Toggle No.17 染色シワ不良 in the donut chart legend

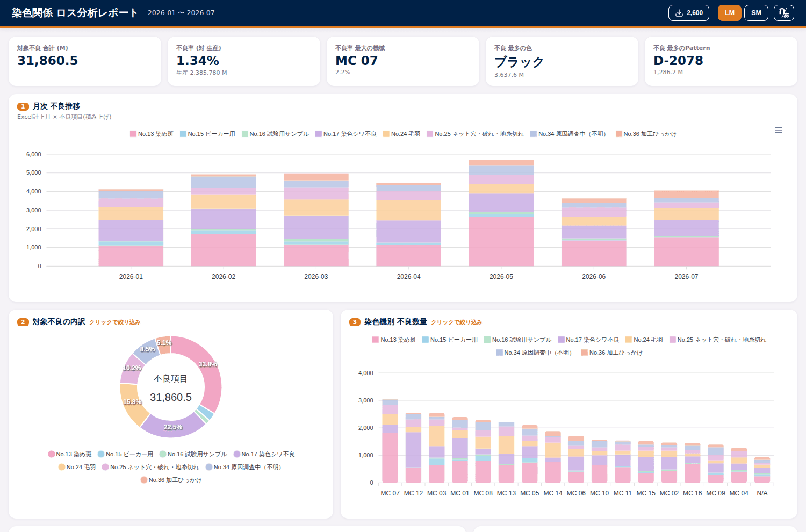pyautogui.click(x=264, y=454)
